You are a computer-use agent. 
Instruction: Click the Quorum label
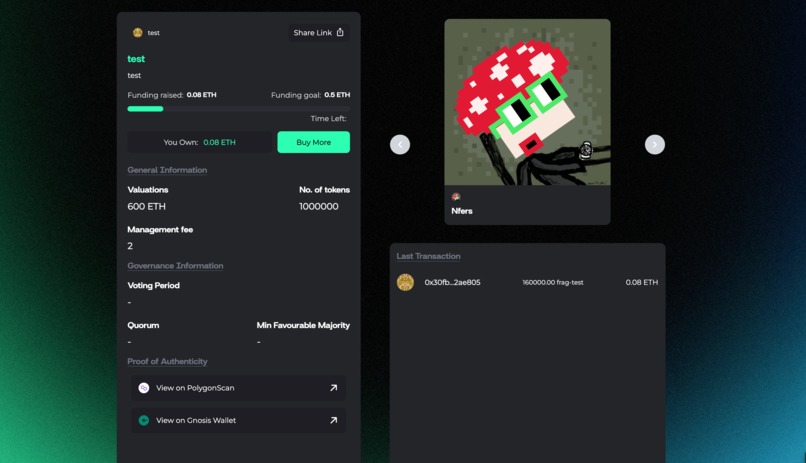pos(143,325)
